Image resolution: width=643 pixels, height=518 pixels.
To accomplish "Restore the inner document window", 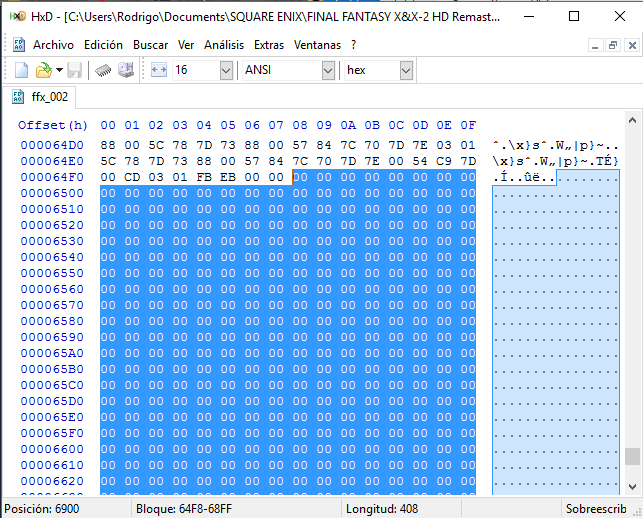I will 613,45.
